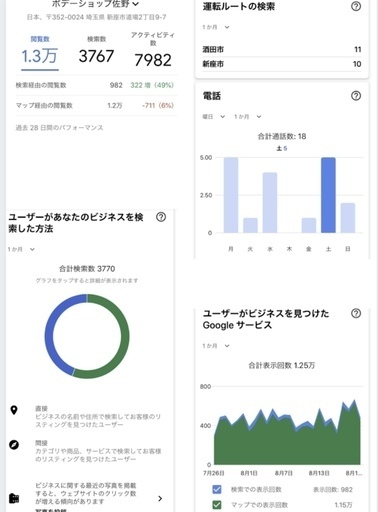Click the 合計検索数 3770 label
The height and width of the screenshot is (512, 378).
87,269
